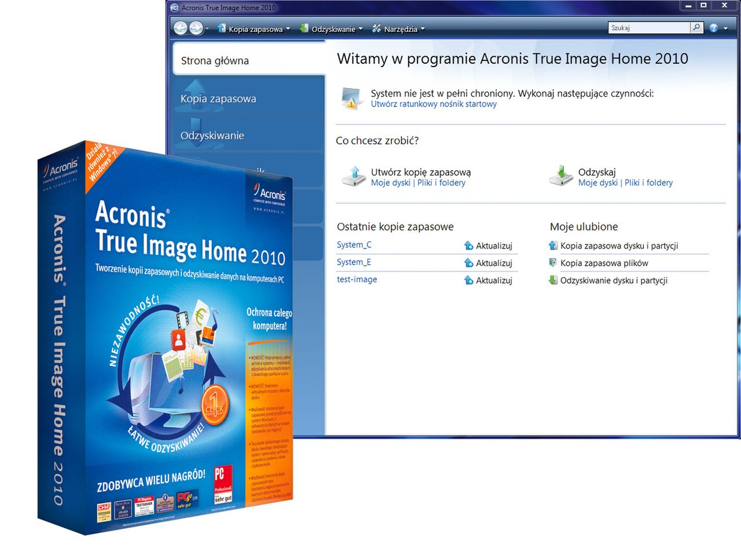741x560 pixels.
Task: Open Kopia zapasowa dysku i partycji favorite
Action: tap(619, 246)
